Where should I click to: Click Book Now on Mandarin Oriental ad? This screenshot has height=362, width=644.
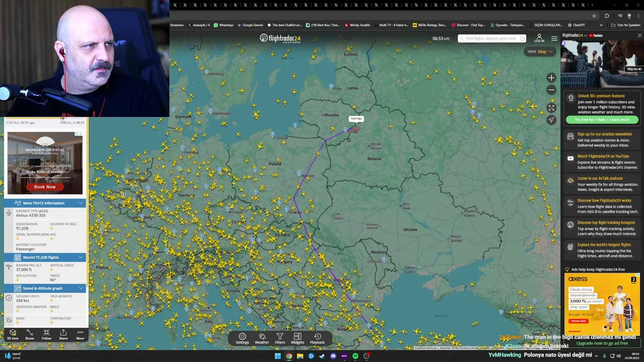coord(45,187)
